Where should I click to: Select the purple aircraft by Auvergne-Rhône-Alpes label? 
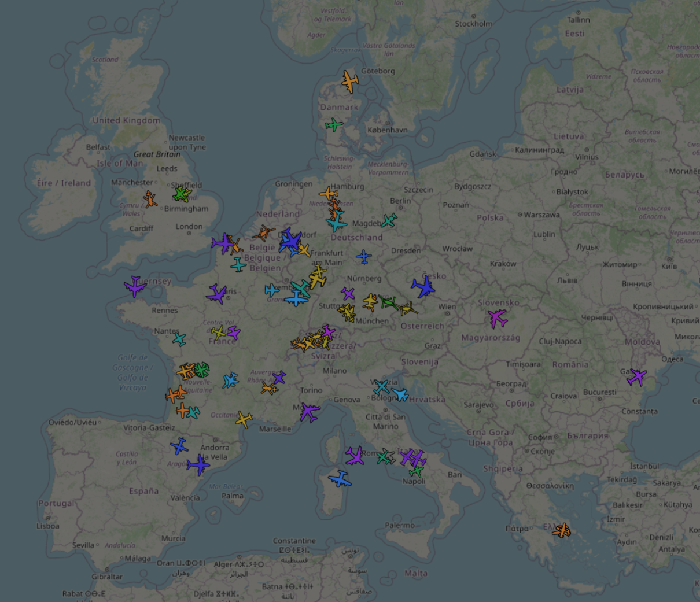[x=279, y=378]
